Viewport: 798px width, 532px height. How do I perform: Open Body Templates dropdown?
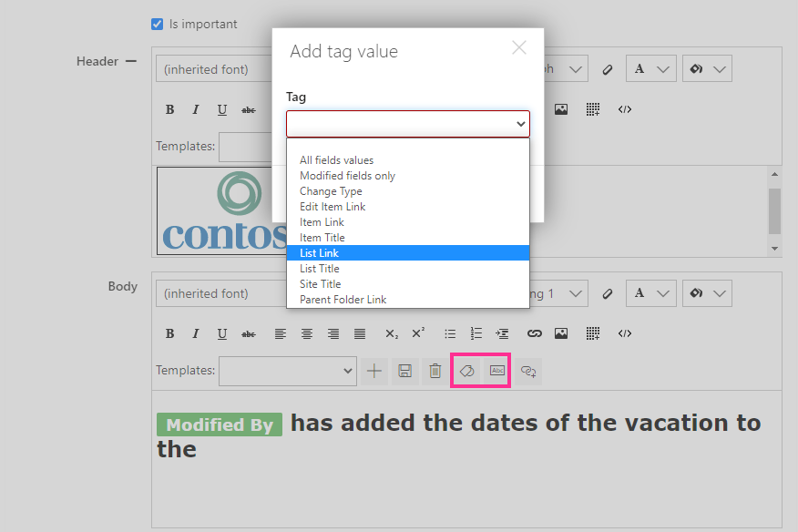[x=288, y=371]
